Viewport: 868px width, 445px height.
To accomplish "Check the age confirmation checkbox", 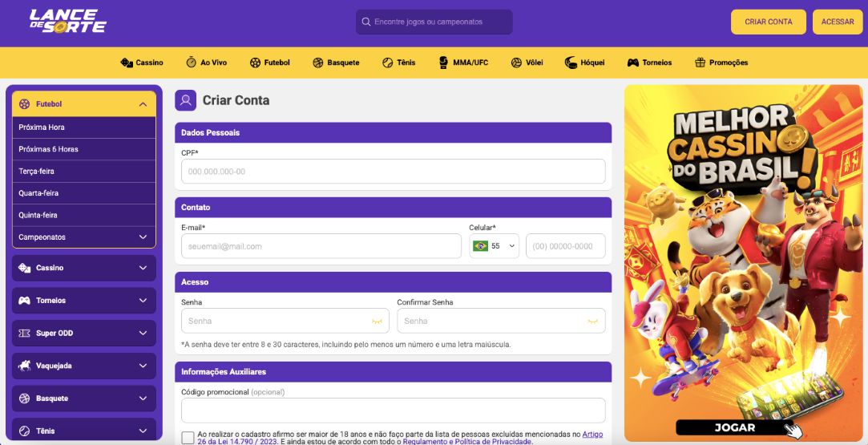I will [188, 438].
